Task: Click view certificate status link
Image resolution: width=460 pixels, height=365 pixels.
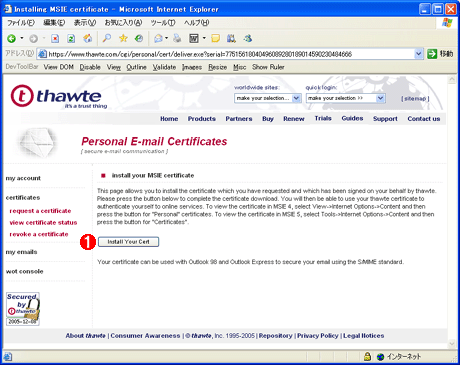Action: [x=43, y=222]
